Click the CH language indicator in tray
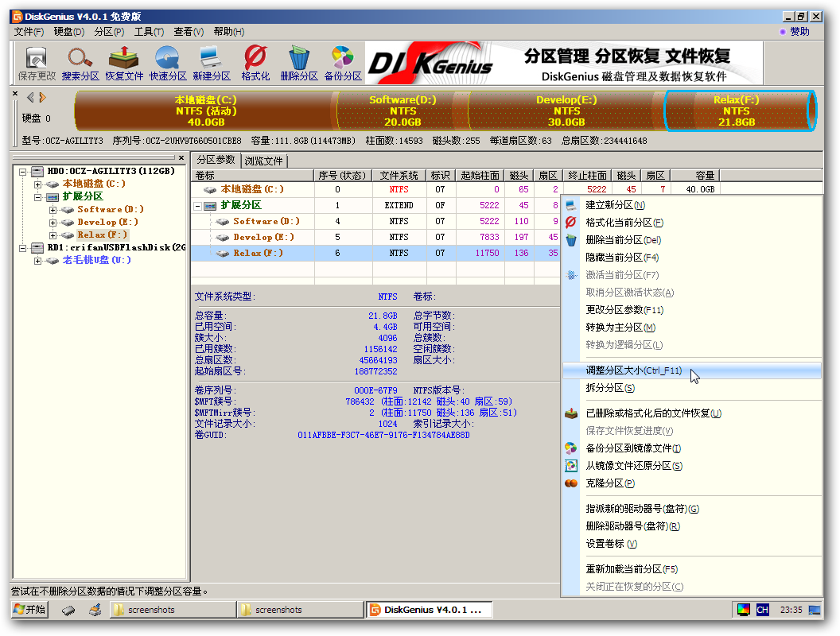Image resolution: width=840 pixels, height=636 pixels. click(x=762, y=610)
